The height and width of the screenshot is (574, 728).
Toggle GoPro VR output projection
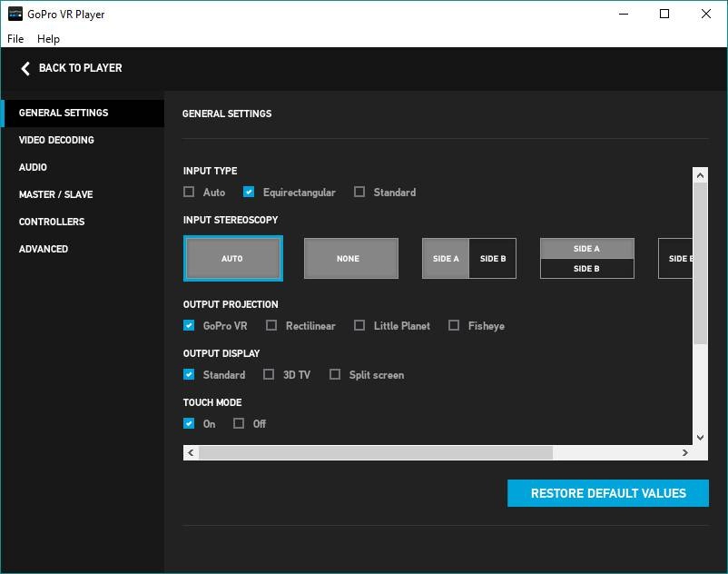pos(189,325)
